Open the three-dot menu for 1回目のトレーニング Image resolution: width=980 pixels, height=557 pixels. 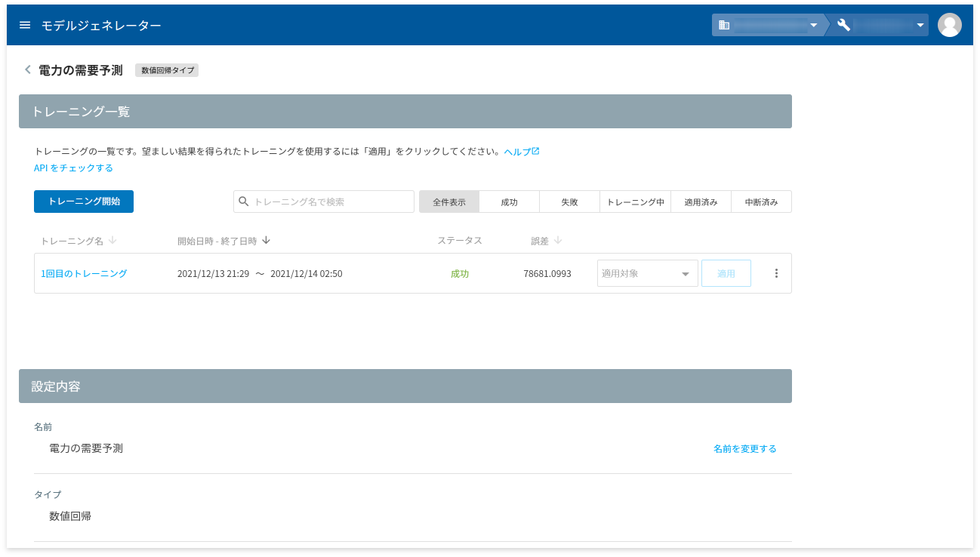tap(776, 273)
